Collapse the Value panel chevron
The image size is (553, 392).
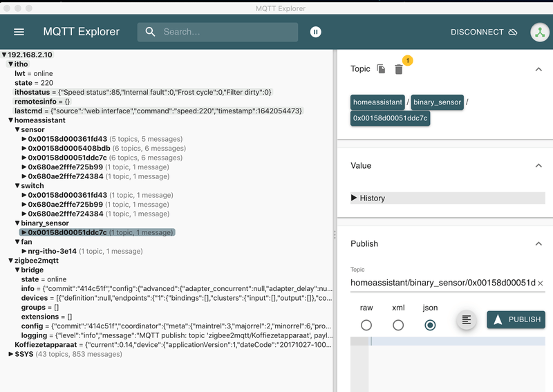click(x=538, y=165)
